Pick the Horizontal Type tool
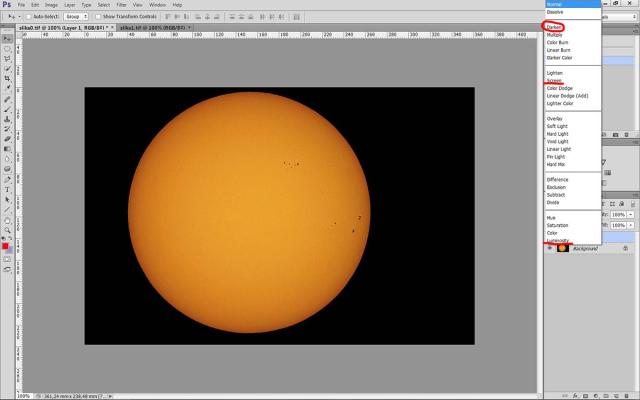The width and height of the screenshot is (640, 400). 6,190
